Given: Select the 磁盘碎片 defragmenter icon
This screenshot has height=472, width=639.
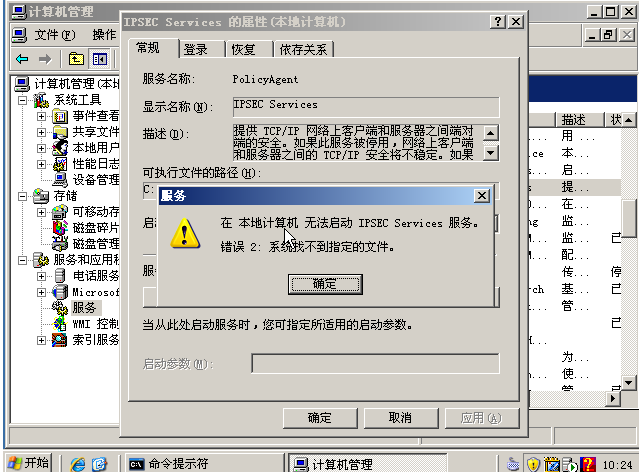Looking at the screenshot, I should click(x=59, y=227).
